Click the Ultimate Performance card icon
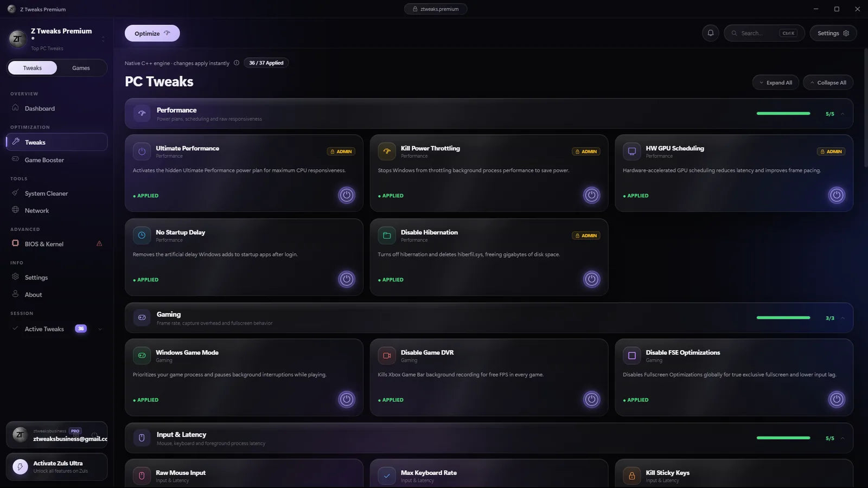 tap(142, 151)
